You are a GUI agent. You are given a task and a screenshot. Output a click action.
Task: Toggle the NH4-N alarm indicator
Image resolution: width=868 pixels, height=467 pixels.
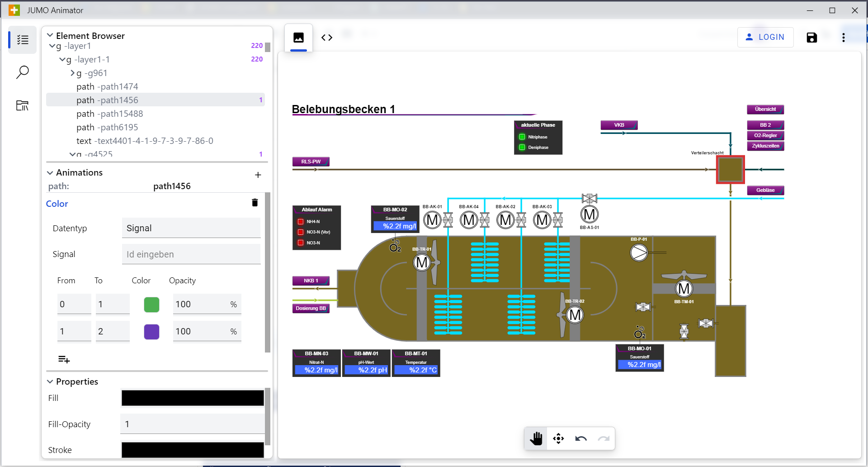pyautogui.click(x=301, y=222)
